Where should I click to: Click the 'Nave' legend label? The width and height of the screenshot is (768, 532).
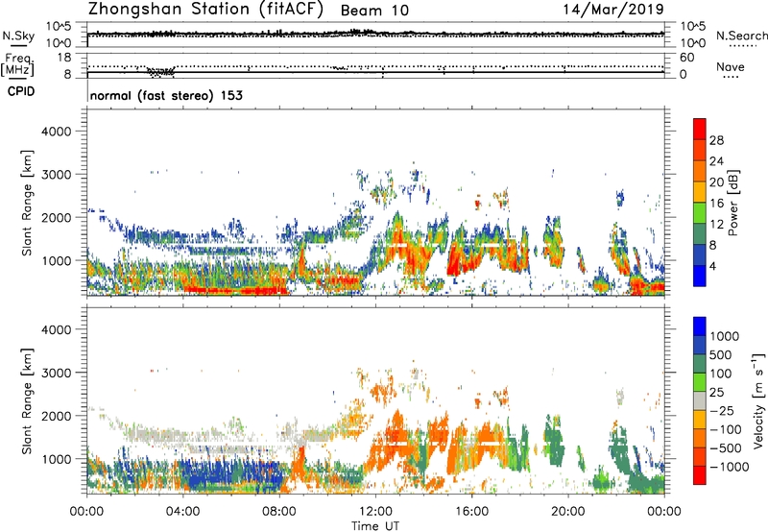tap(730, 66)
